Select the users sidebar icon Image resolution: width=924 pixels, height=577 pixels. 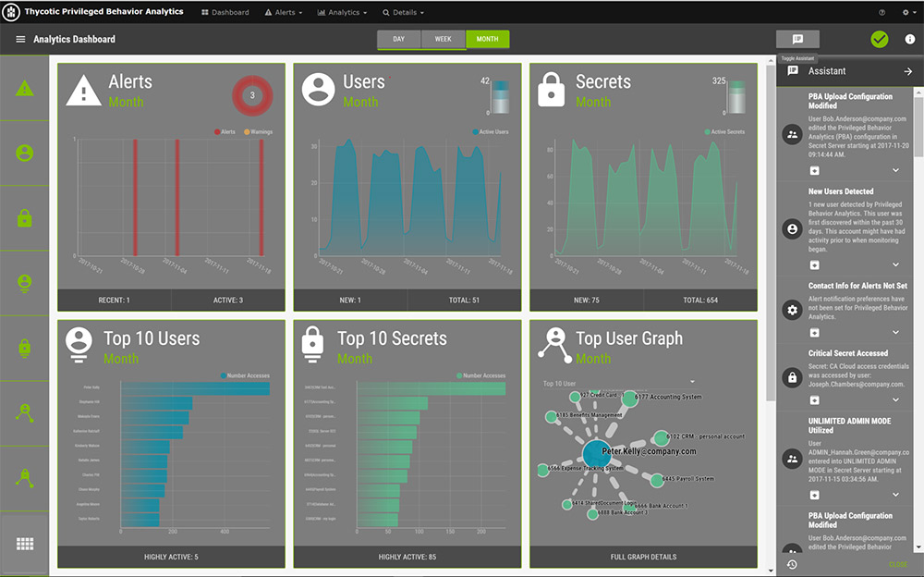24,153
